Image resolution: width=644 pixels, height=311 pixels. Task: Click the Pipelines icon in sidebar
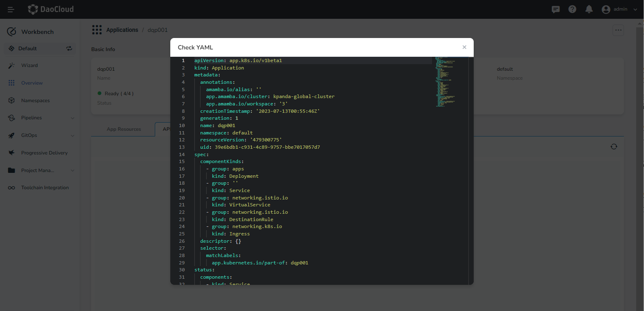point(11,118)
